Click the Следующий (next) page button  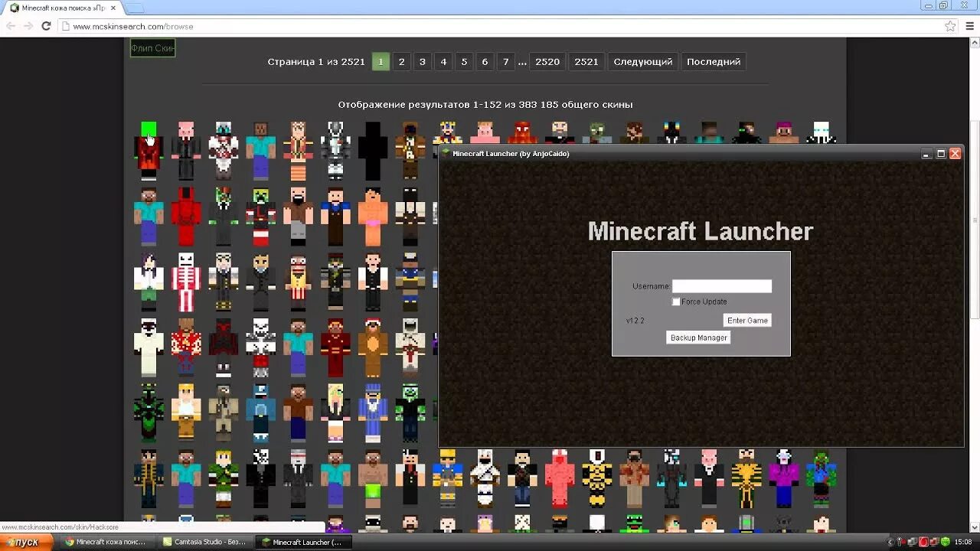pos(643,62)
